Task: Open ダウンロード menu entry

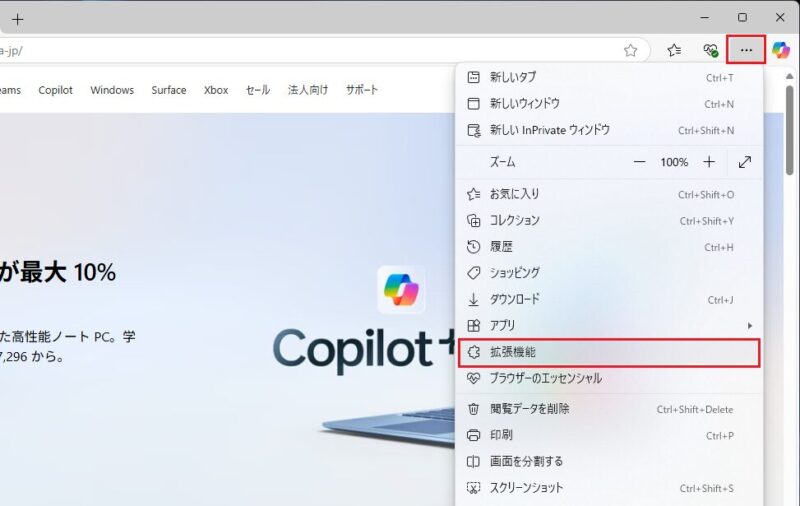Action: 609,299
